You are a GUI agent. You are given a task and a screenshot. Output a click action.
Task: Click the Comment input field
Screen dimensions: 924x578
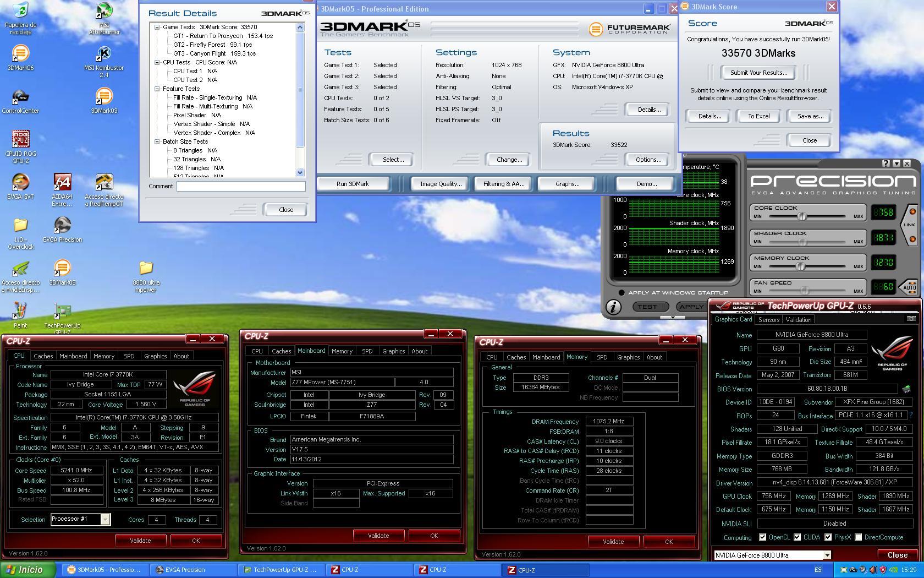241,186
